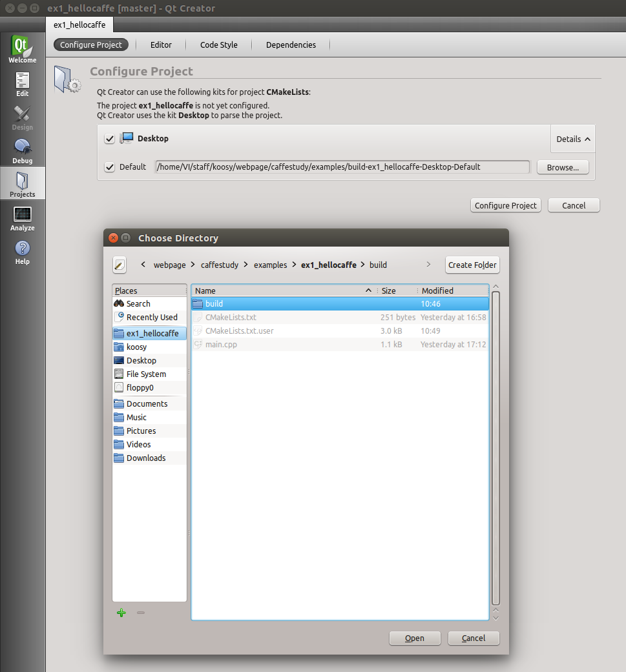Go to ex1_hellocaffe bookmark in Places
626x672 pixels.
[x=149, y=334]
